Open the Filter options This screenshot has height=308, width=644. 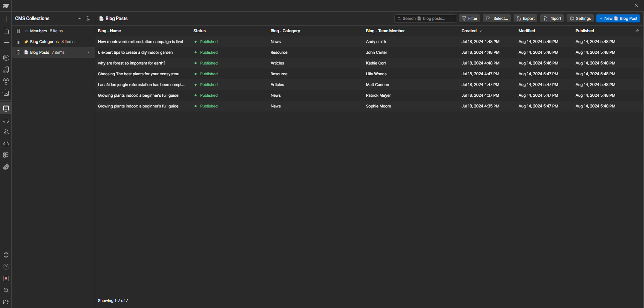tap(470, 18)
